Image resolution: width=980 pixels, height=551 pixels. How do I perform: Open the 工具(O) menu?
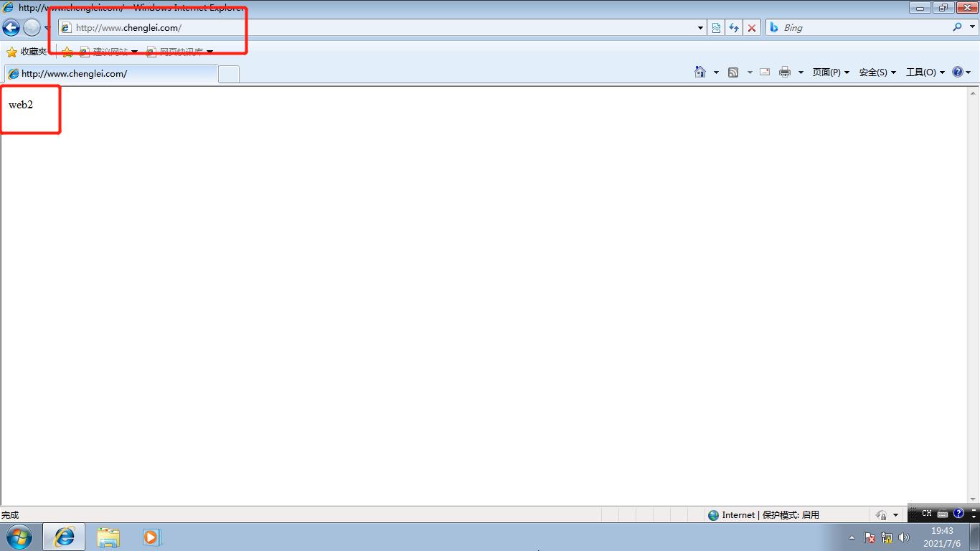tap(925, 72)
